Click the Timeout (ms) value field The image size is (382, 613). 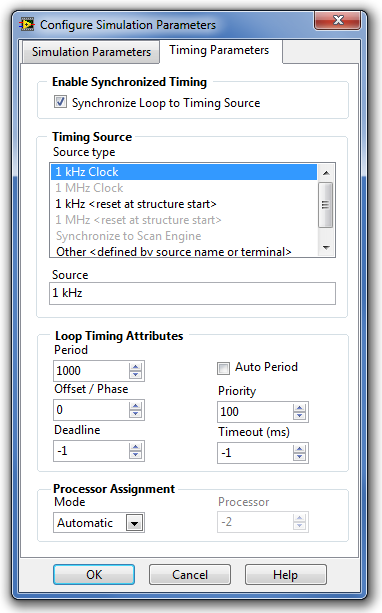point(255,453)
